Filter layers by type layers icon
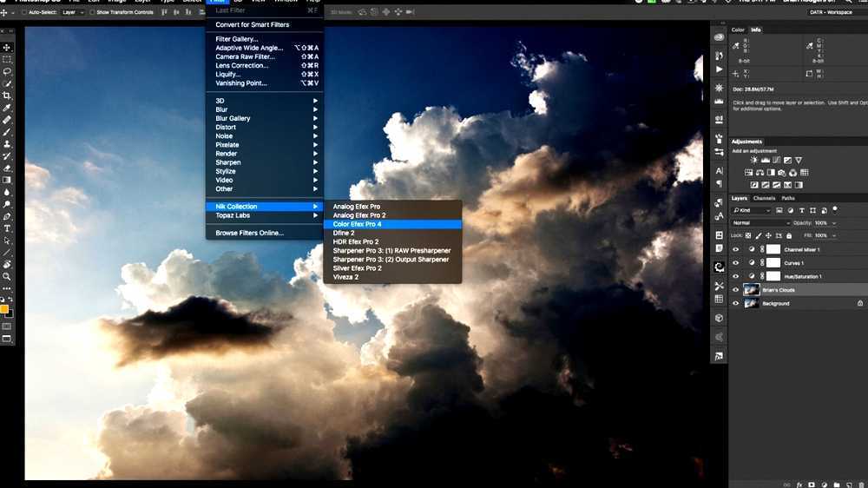The height and width of the screenshot is (488, 868). [x=801, y=210]
